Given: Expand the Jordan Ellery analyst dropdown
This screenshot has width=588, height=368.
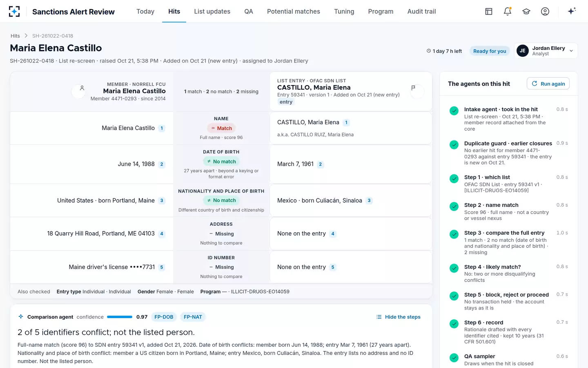Looking at the screenshot, I should [x=546, y=51].
